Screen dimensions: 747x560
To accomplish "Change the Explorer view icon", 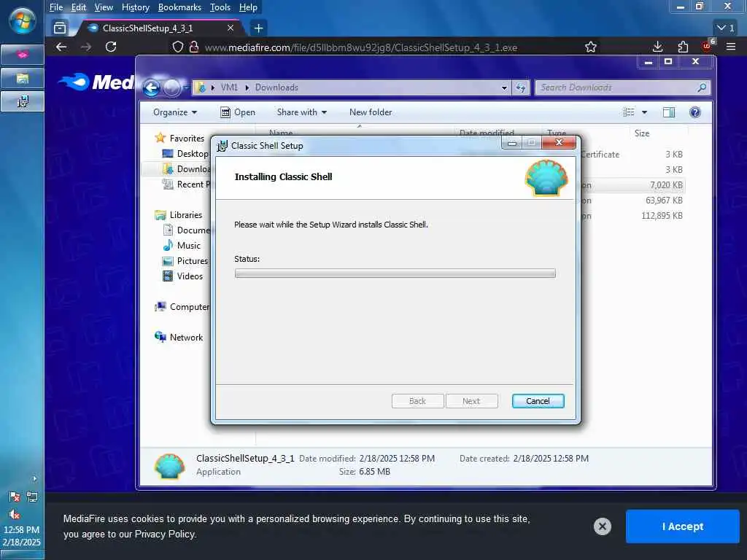I will tap(628, 112).
